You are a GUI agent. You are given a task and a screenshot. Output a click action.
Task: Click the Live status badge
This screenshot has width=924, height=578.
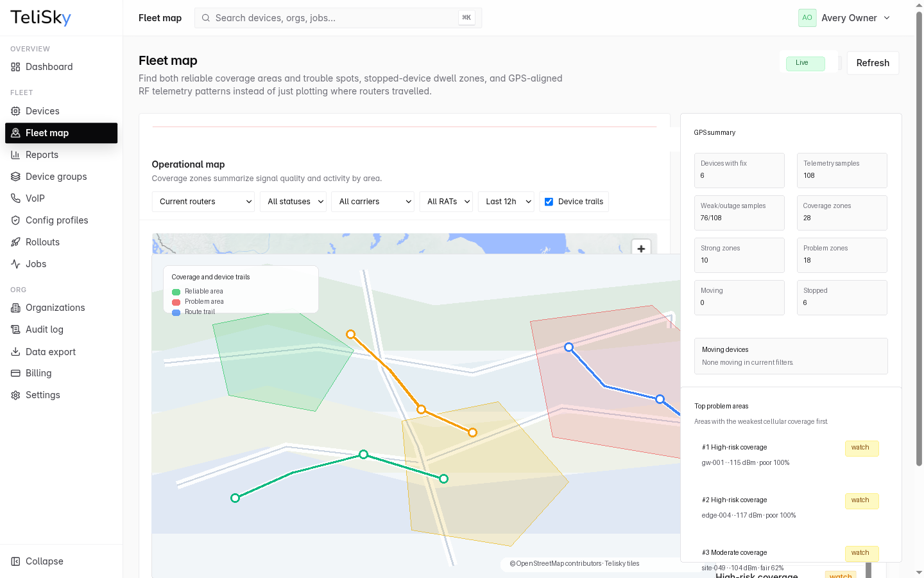pyautogui.click(x=805, y=63)
